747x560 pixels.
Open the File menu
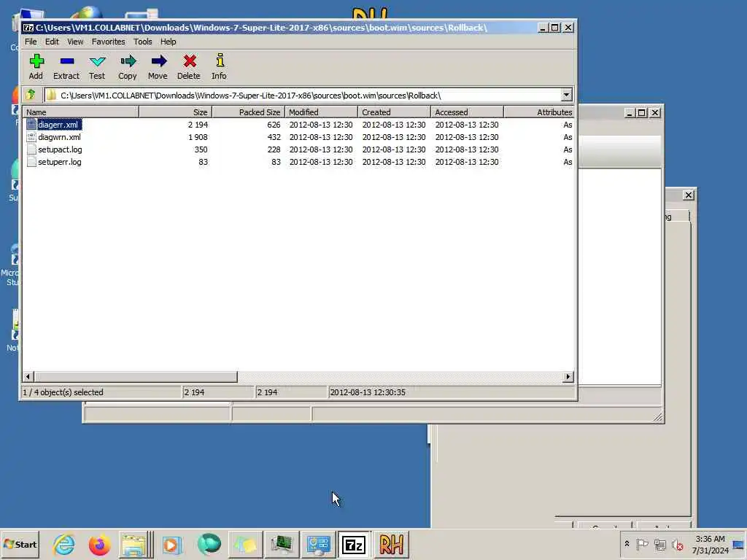coord(31,42)
